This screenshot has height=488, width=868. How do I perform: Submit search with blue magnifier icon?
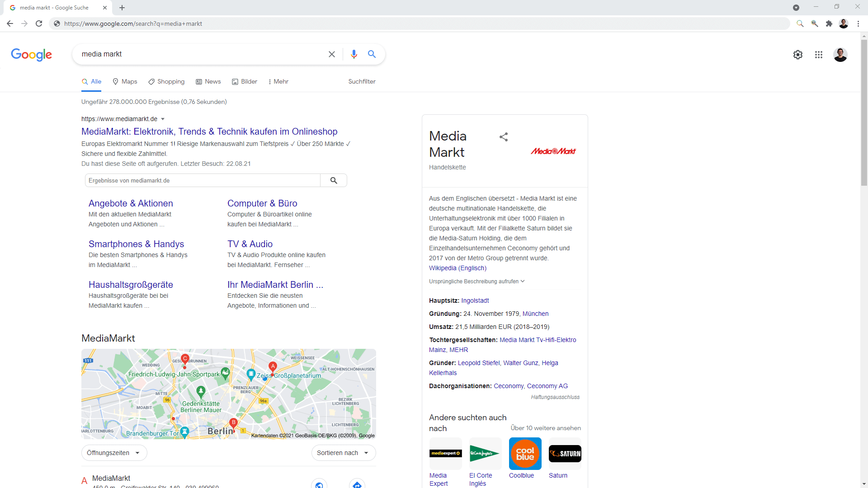pyautogui.click(x=372, y=54)
